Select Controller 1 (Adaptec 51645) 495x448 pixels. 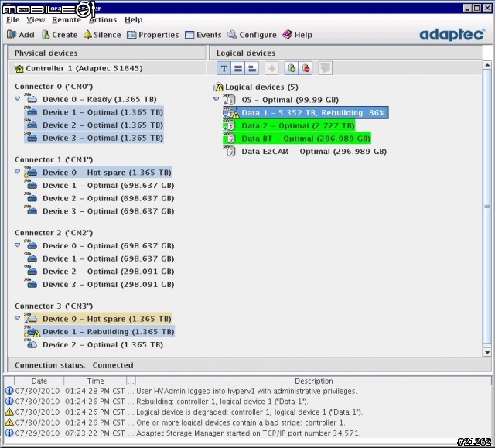(84, 68)
